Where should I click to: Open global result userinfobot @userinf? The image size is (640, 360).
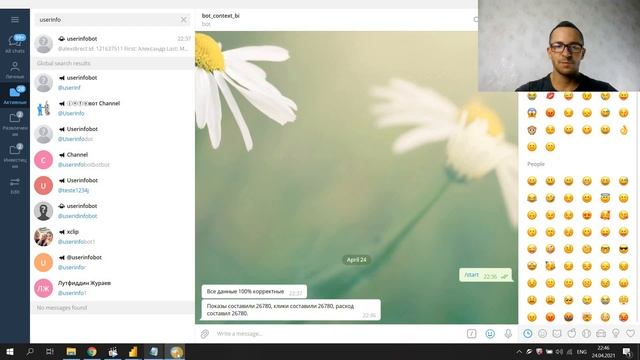pos(112,82)
